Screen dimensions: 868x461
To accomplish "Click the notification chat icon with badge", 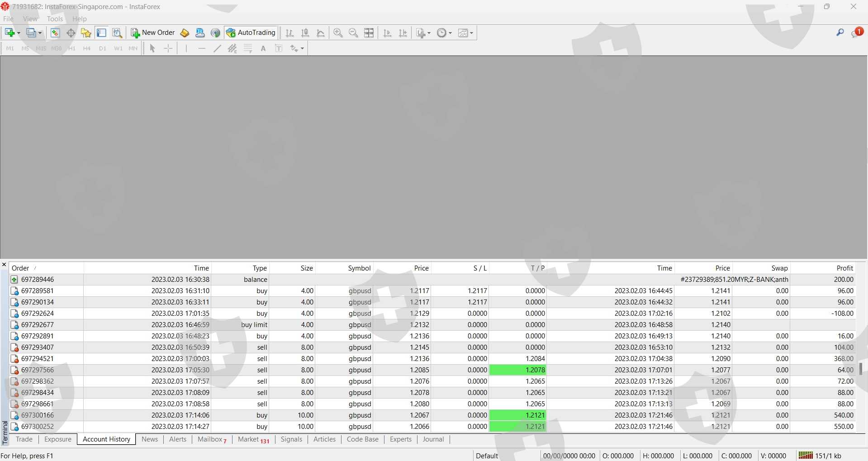I will (x=856, y=33).
